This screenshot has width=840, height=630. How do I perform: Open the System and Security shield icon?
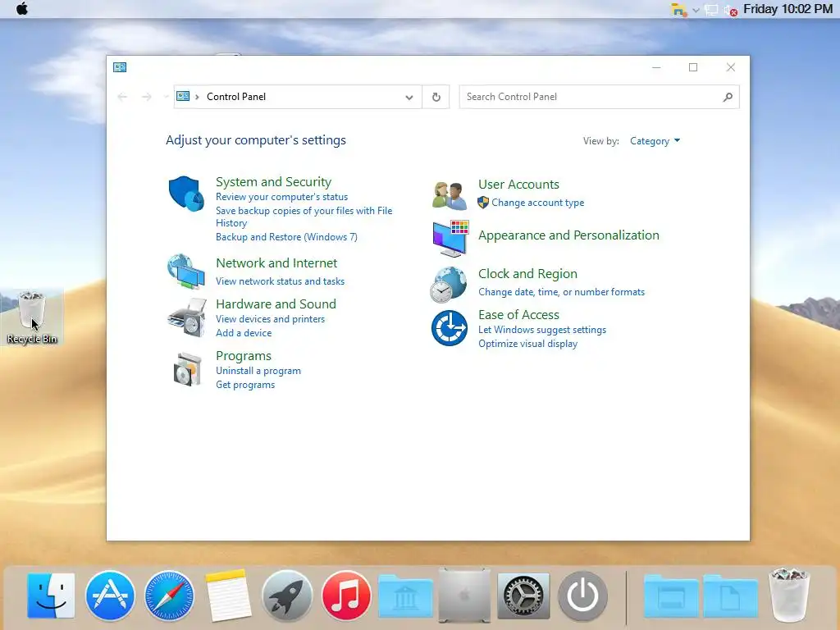[x=186, y=194]
